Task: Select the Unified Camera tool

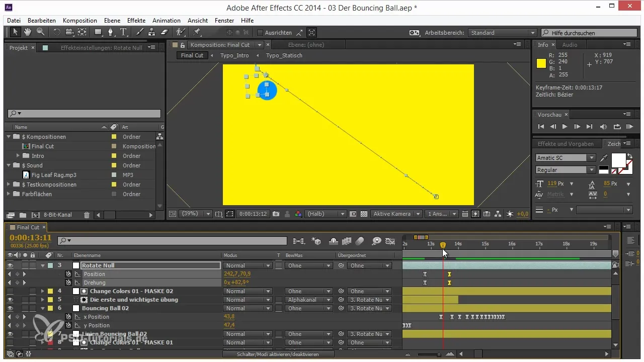Action: 69,32
